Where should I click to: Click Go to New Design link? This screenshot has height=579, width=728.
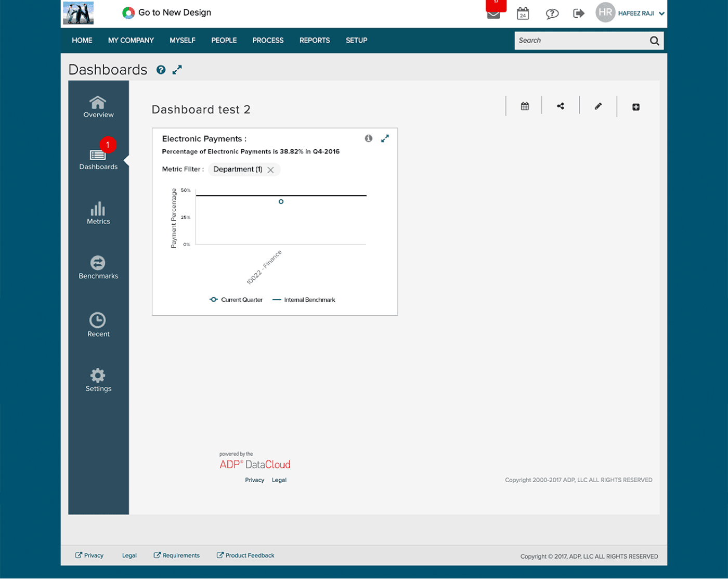tap(167, 12)
